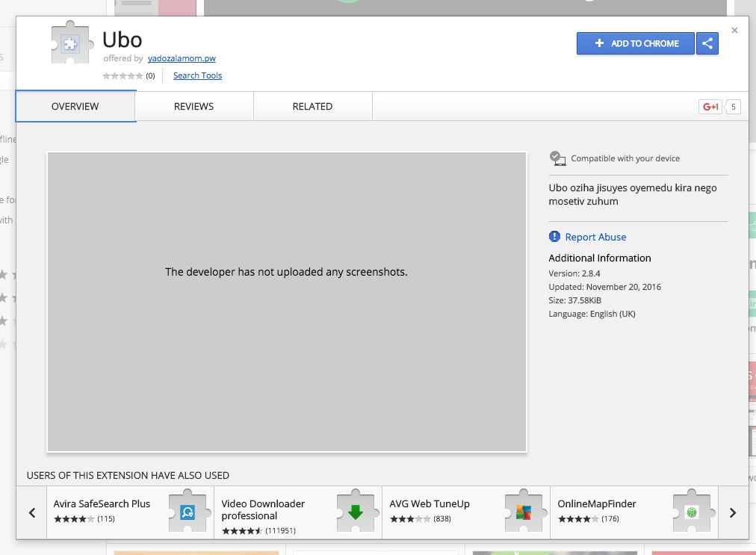Open the Search Tools category link
The width and height of the screenshot is (756, 555).
198,75
